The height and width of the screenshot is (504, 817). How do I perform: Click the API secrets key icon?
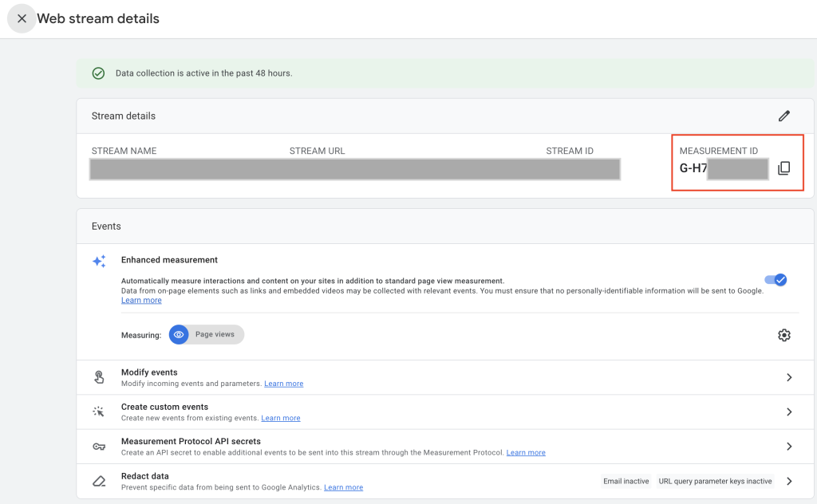click(x=99, y=447)
